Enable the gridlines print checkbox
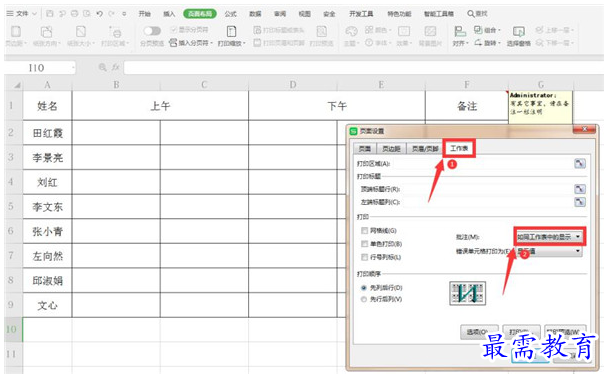Image resolution: width=604 pixels, height=378 pixels. click(364, 231)
